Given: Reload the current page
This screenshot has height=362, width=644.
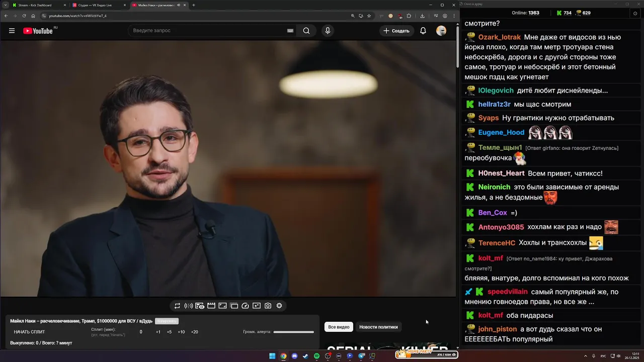Looking at the screenshot, I should (x=24, y=16).
